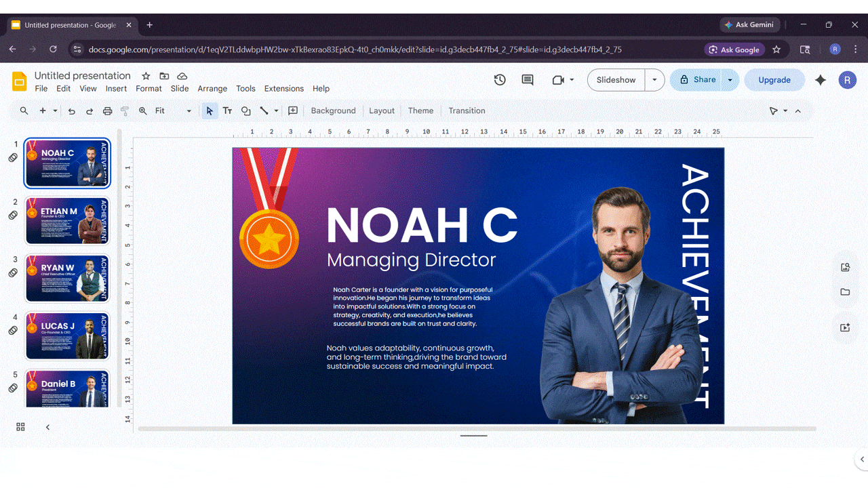
Task: Click the Insert comment toolbar icon
Action: click(x=292, y=110)
